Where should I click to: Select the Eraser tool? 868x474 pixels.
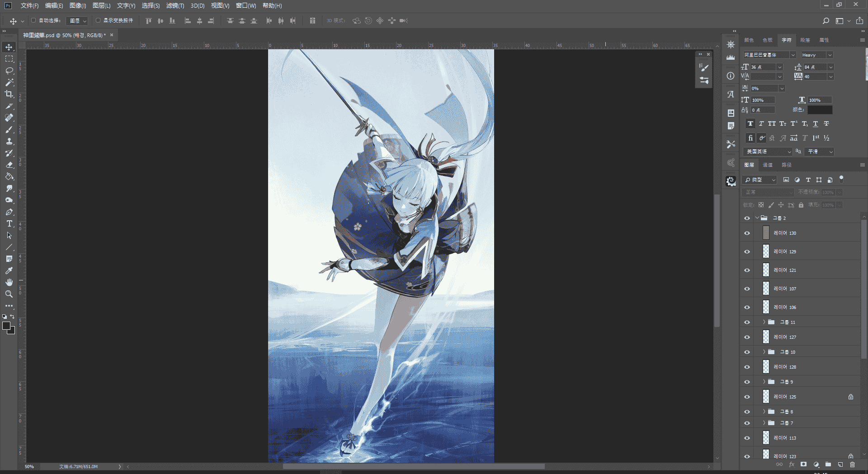tap(9, 165)
